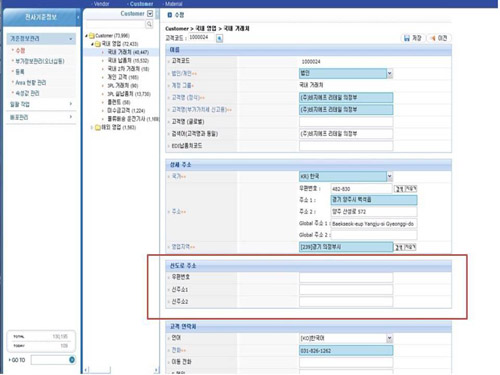Click the empty Global 주소 2 field
The width and height of the screenshot is (500, 375).
coord(374,235)
